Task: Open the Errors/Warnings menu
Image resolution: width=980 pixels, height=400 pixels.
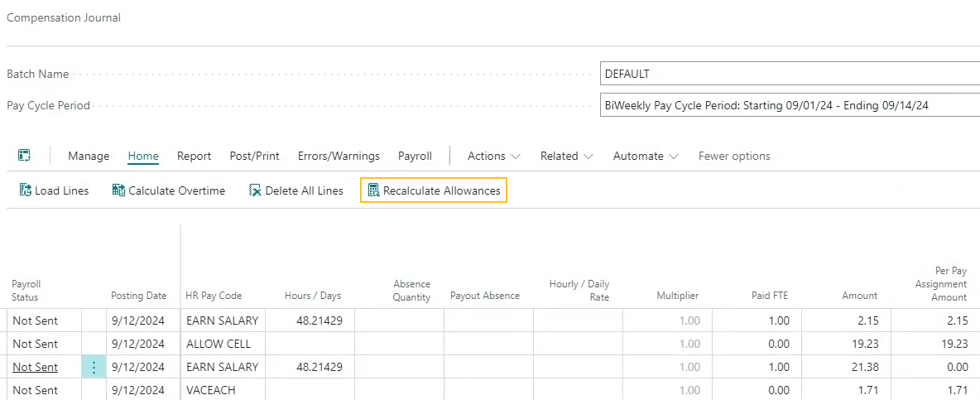Action: click(339, 156)
